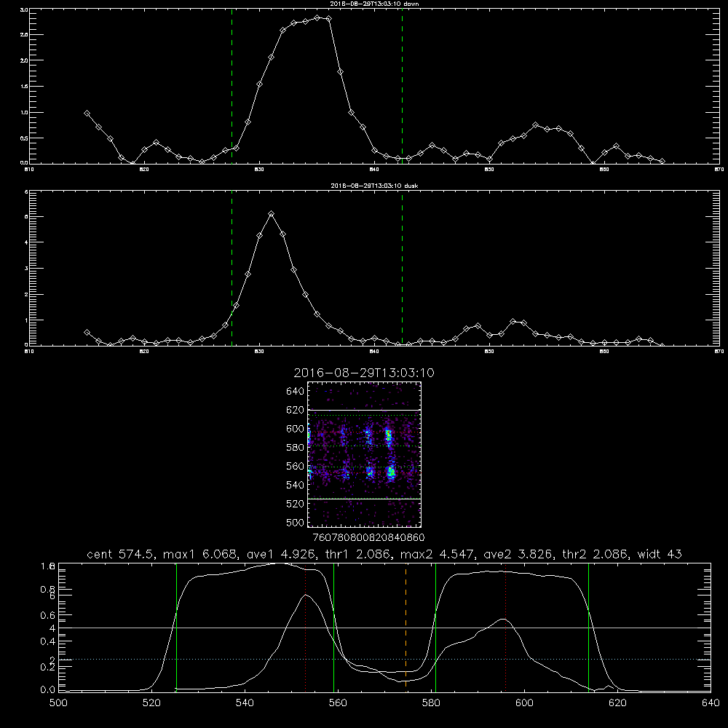The image size is (728, 728).
Task: Click the 2016-08-29T13:03:10 heading above the spectral image
Action: 364,373
